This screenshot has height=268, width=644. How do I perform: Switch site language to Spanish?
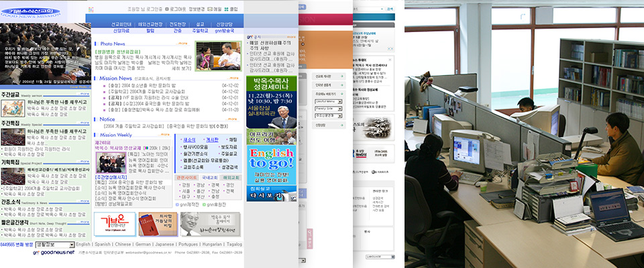point(102,244)
